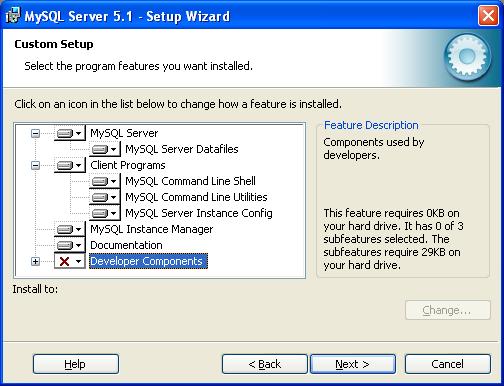The image size is (504, 386).
Task: Click the disabled Change... button
Action: [448, 310]
